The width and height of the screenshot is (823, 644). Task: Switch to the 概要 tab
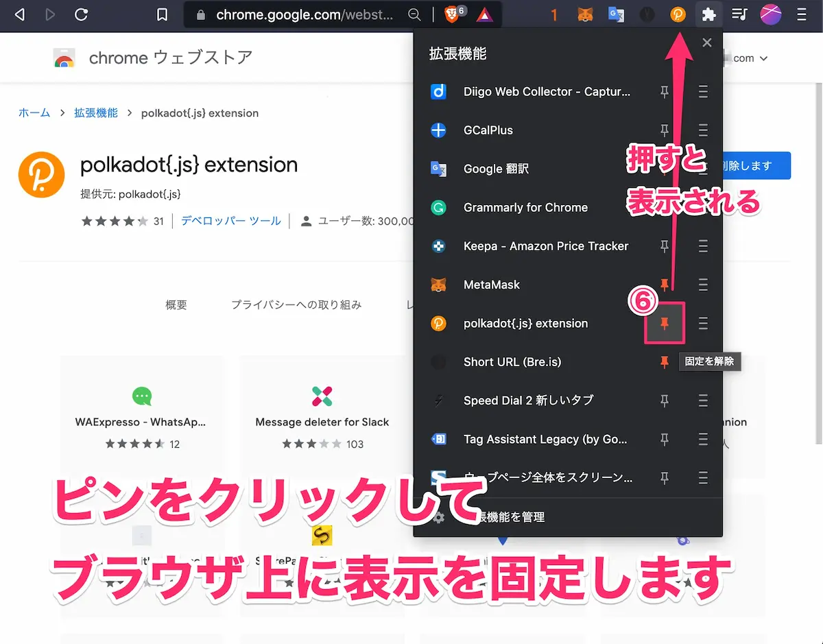click(176, 305)
